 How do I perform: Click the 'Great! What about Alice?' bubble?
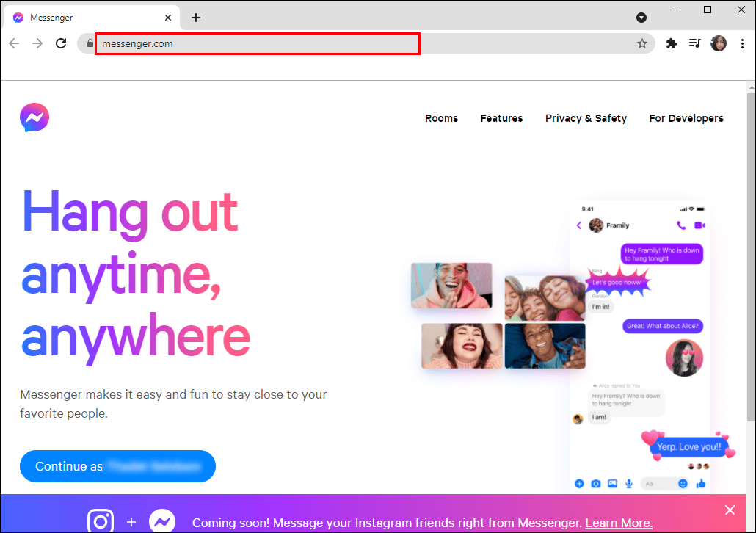[x=663, y=326]
